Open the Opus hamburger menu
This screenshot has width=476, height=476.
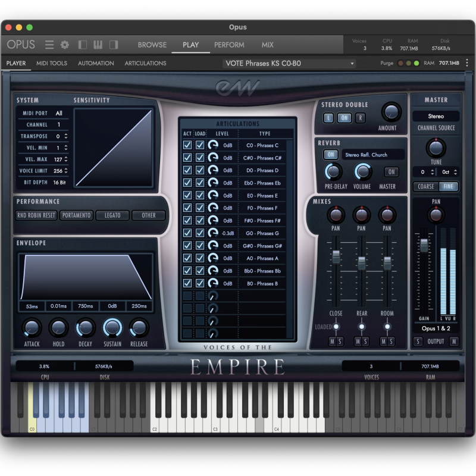(x=49, y=45)
